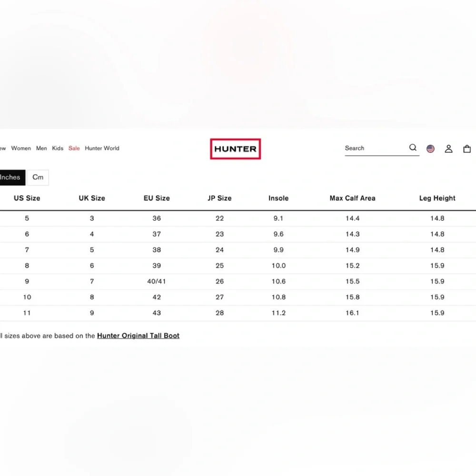
Task: Click the Leg Height column header
Action: coord(437,198)
